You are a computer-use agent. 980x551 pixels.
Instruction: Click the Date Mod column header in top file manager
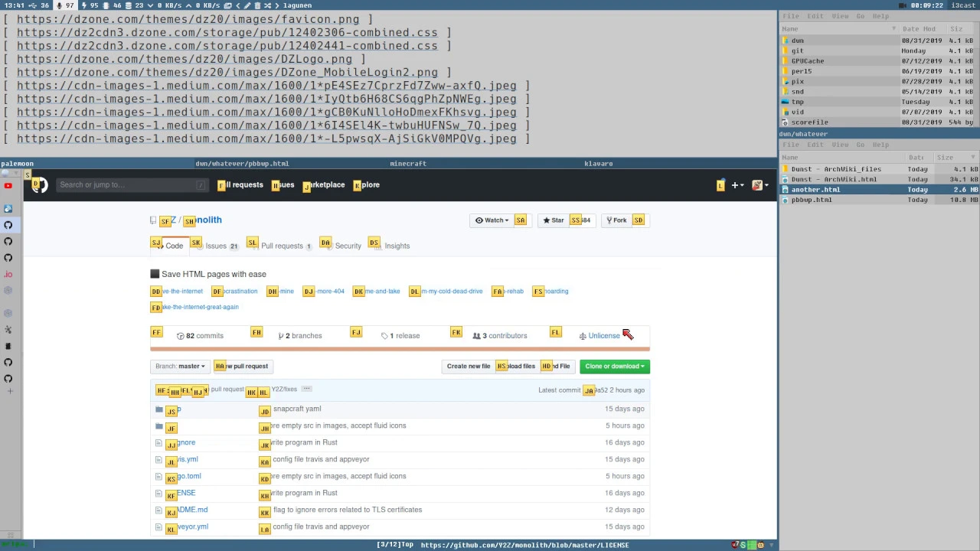tap(923, 28)
